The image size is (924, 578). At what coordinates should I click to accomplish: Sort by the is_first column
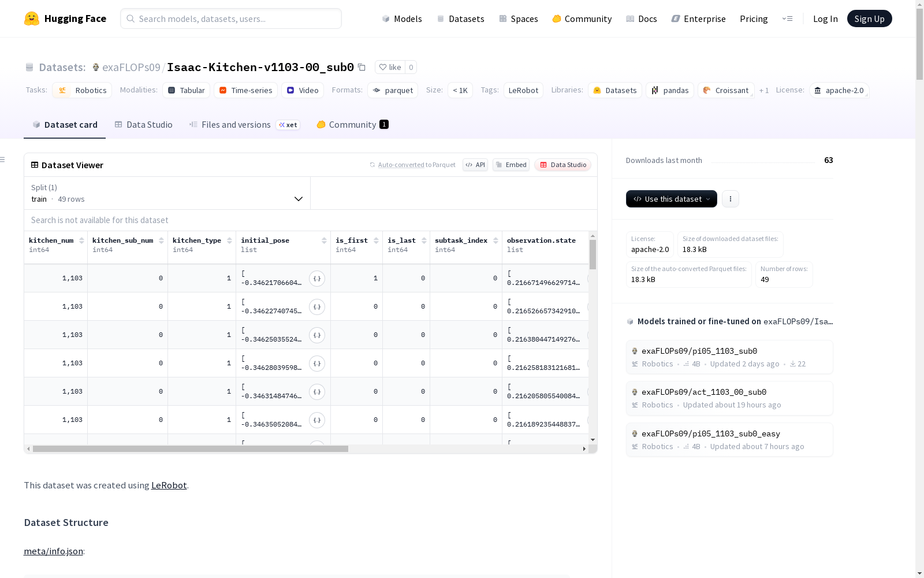pyautogui.click(x=376, y=240)
